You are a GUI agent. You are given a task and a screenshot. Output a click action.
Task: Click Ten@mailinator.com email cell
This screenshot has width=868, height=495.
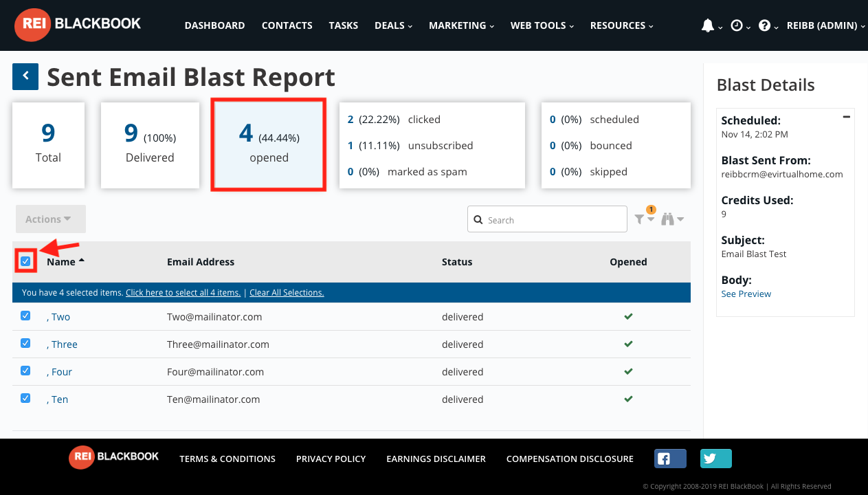pyautogui.click(x=213, y=399)
